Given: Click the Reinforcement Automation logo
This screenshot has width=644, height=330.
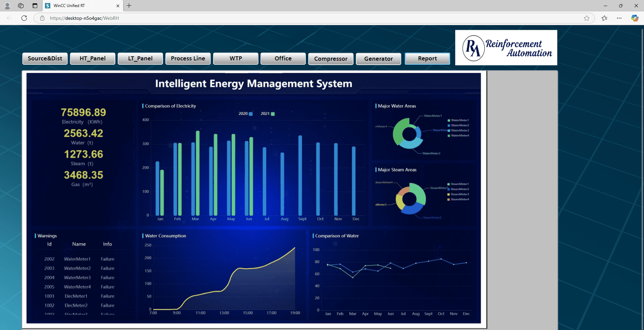Looking at the screenshot, I should click(506, 48).
